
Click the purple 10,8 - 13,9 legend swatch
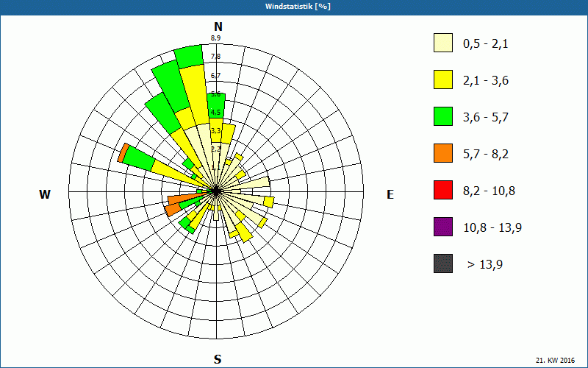(x=443, y=227)
